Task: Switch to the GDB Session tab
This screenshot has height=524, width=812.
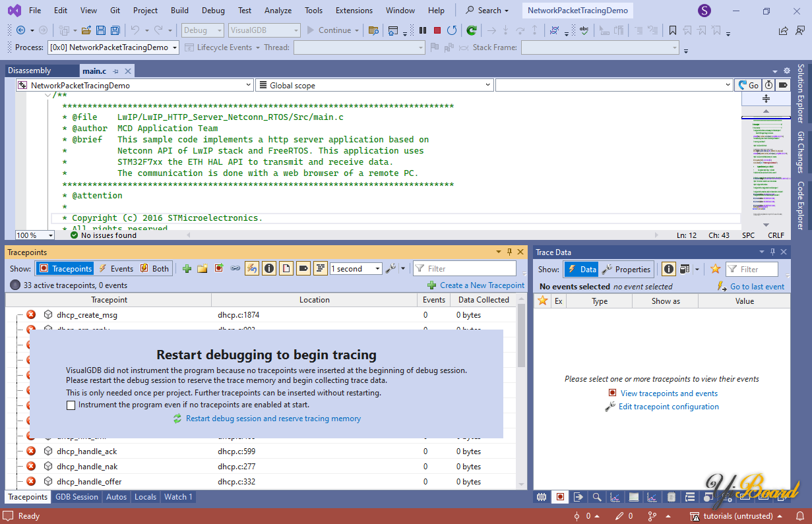Action: click(77, 497)
